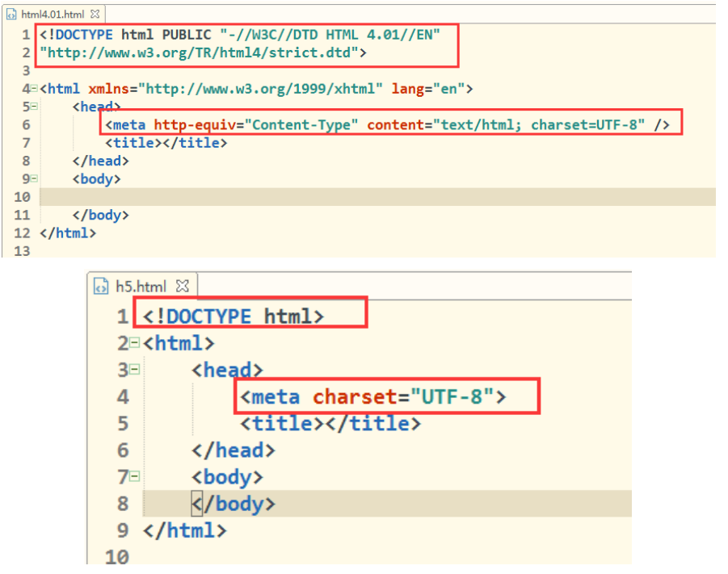The width and height of the screenshot is (728, 574).
Task: Click the closing head tag in h5.html
Action: click(233, 450)
